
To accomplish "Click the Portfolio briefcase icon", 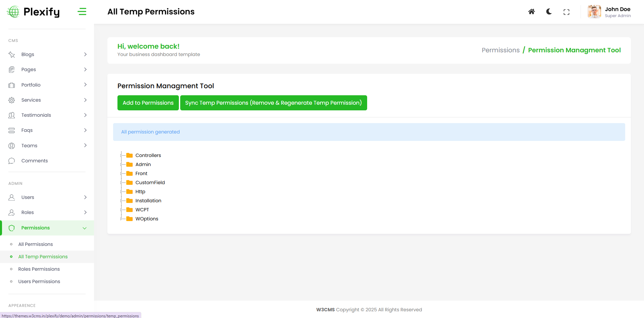I will [x=12, y=85].
